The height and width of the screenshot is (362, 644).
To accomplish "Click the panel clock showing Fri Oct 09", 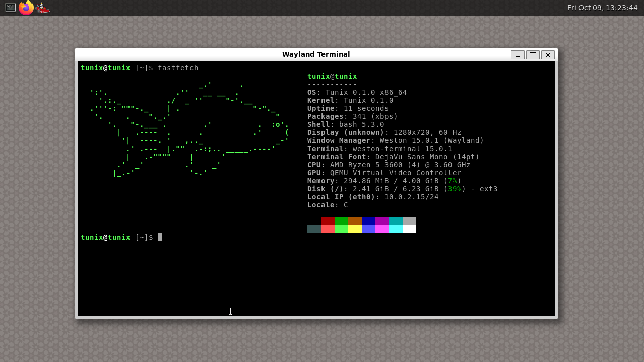I will (602, 8).
